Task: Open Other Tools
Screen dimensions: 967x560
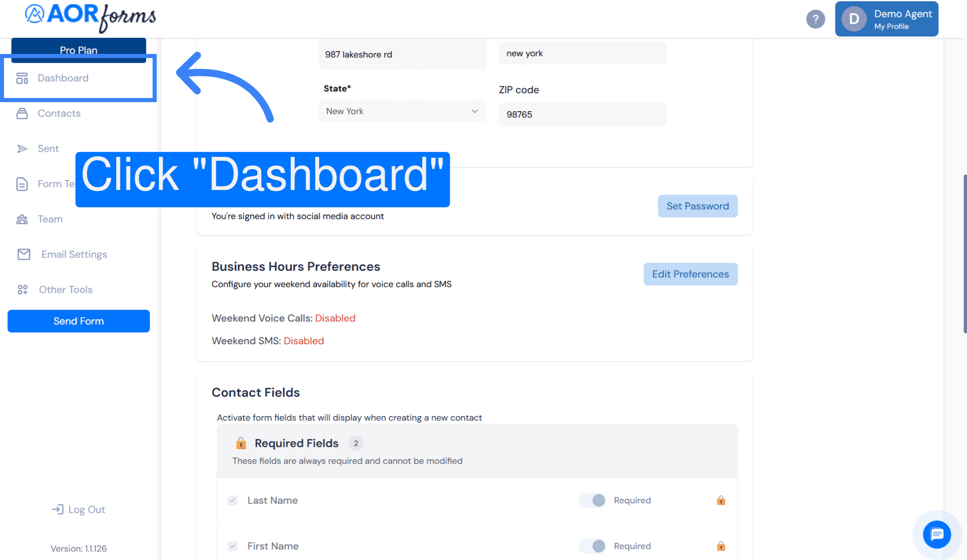Action: [66, 290]
